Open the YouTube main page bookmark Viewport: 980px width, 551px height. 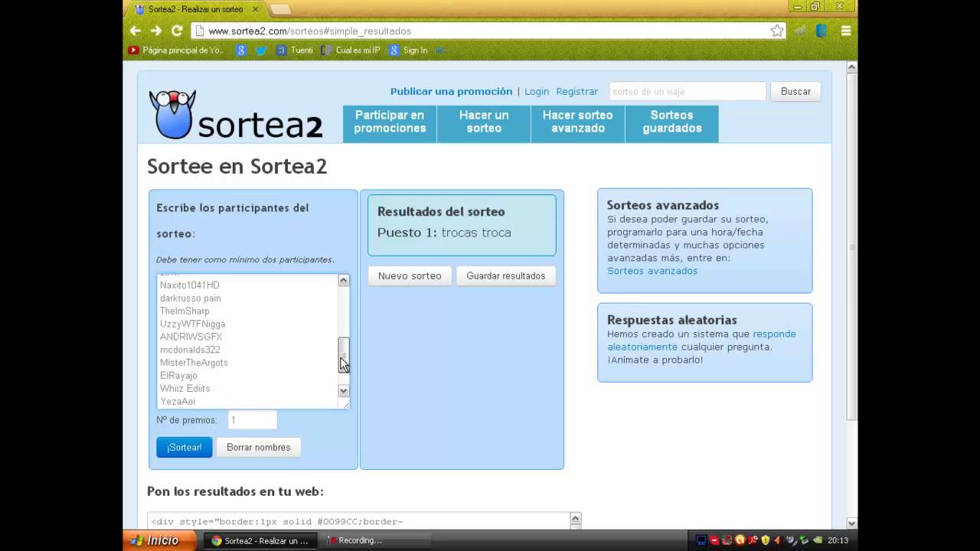(x=176, y=51)
